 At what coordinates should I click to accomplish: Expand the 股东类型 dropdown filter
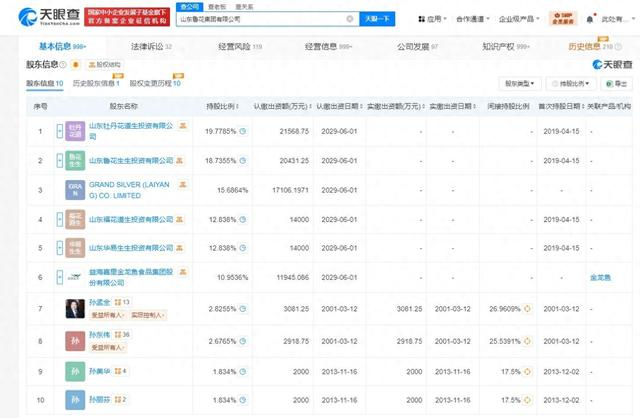click(x=521, y=84)
